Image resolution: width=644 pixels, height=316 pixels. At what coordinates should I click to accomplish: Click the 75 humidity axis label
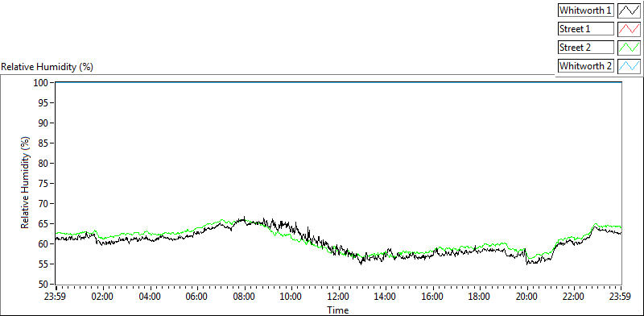pos(44,184)
